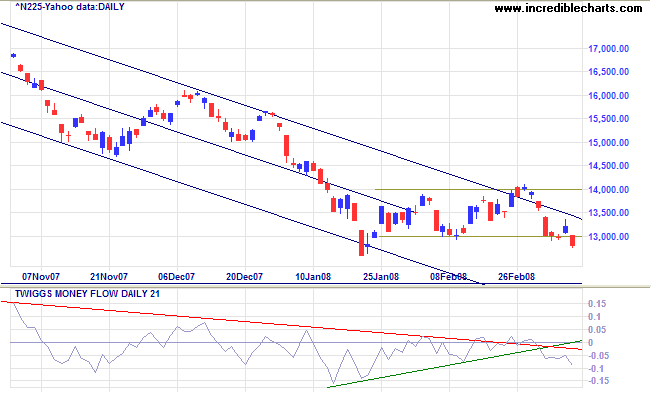
Task: Select the 26Feb08 date label
Action: point(516,277)
